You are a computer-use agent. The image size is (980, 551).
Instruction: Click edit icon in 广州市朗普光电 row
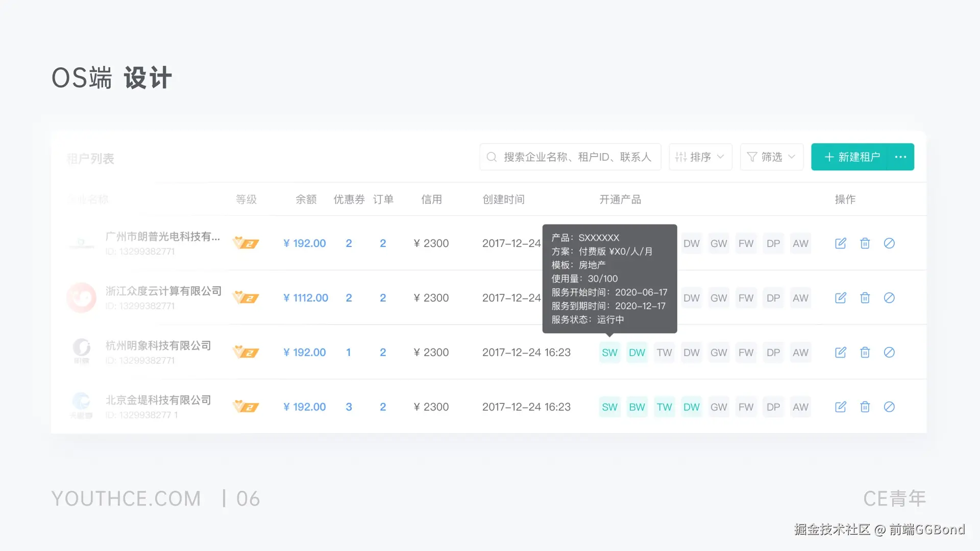[840, 243]
